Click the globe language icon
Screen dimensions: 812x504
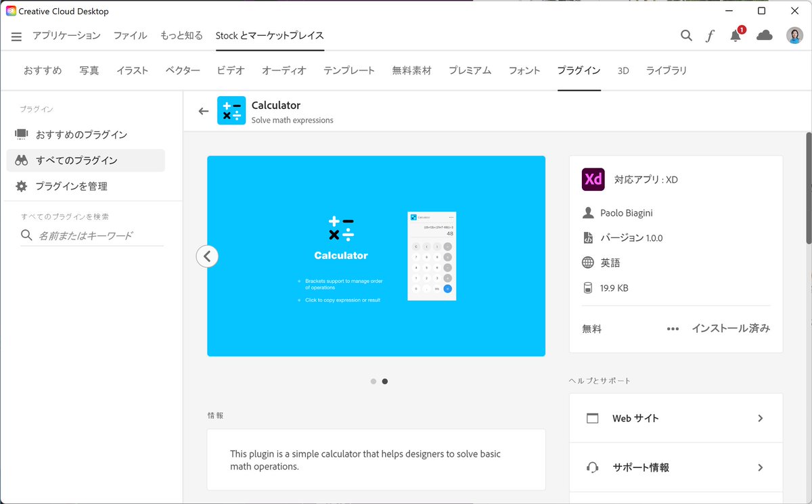588,262
